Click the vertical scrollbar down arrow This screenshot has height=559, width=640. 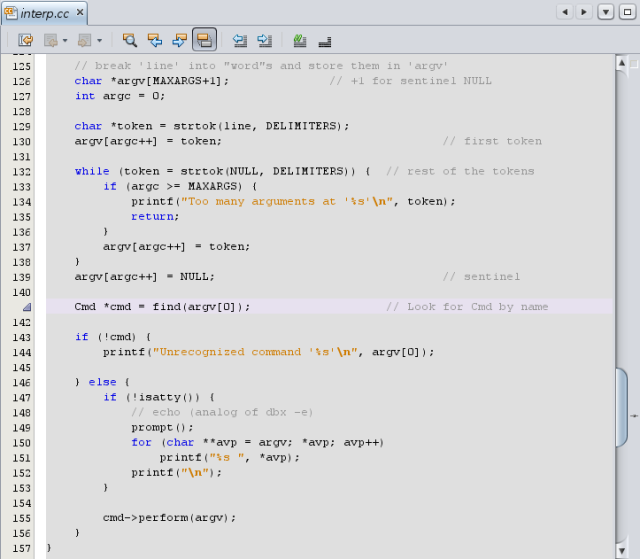622,551
